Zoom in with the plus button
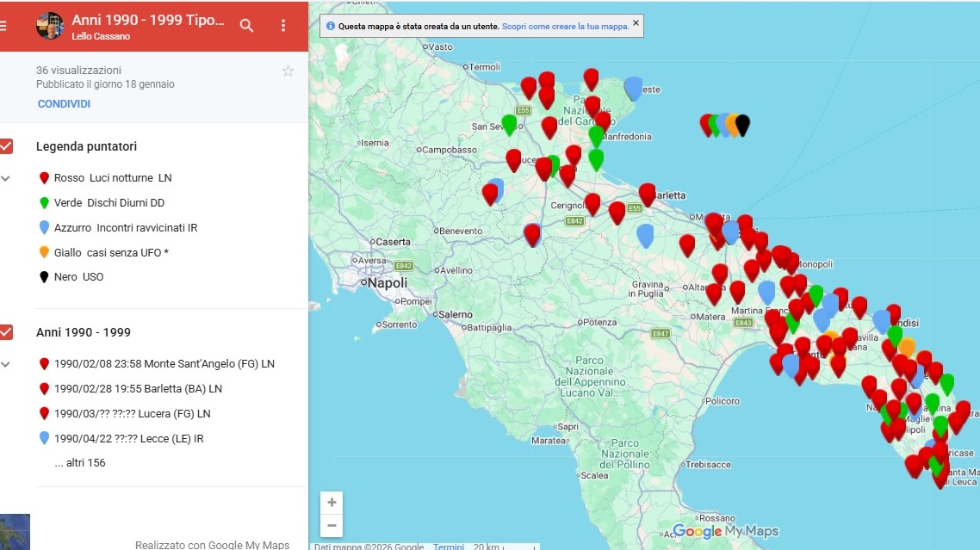The height and width of the screenshot is (550, 980). pos(332,503)
